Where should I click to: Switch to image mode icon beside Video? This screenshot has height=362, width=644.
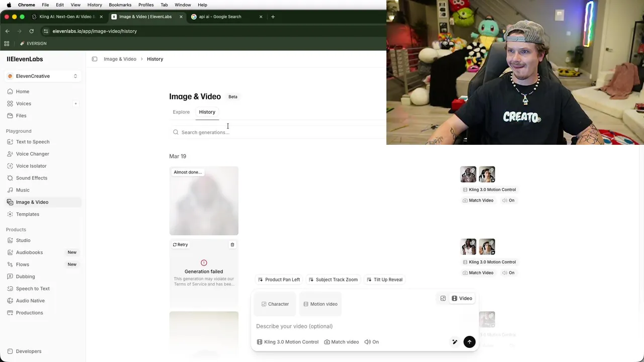point(443,299)
